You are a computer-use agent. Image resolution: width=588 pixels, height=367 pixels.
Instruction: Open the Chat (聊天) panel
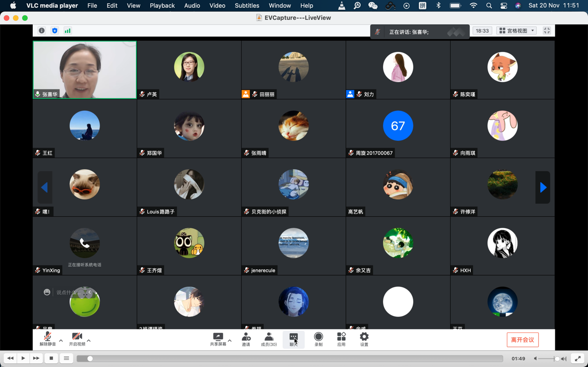click(294, 339)
